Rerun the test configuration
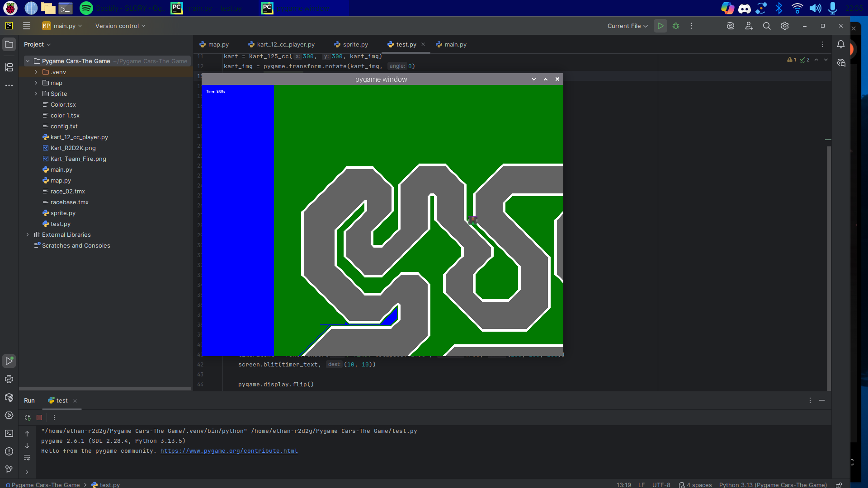 (28, 418)
